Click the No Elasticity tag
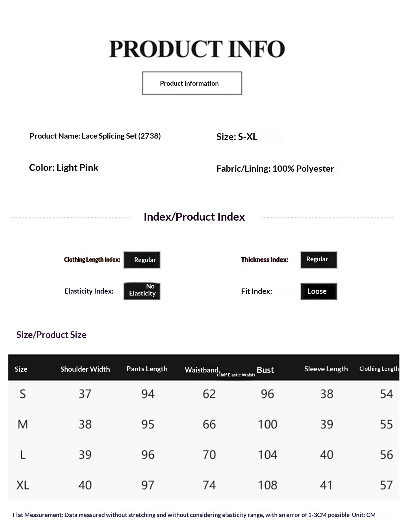Screen dimensions: 407x532 coord(142,291)
